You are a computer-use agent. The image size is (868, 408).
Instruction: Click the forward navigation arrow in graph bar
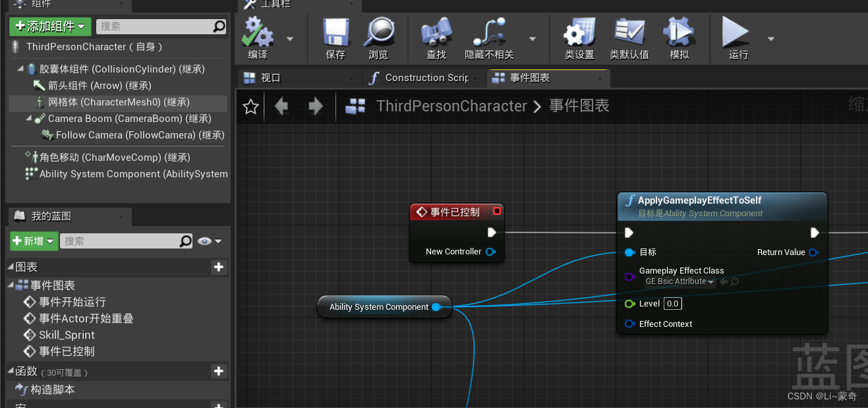[315, 106]
